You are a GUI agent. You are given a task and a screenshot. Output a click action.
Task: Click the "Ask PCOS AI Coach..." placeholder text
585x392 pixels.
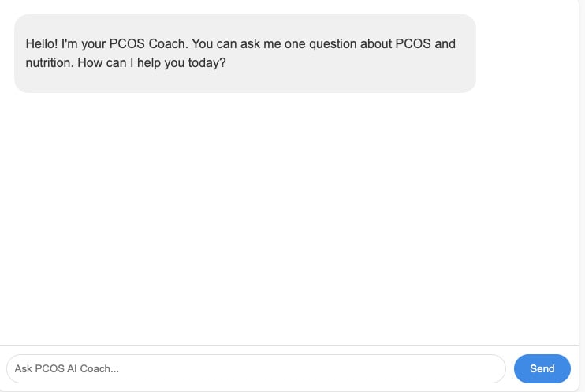(66, 368)
